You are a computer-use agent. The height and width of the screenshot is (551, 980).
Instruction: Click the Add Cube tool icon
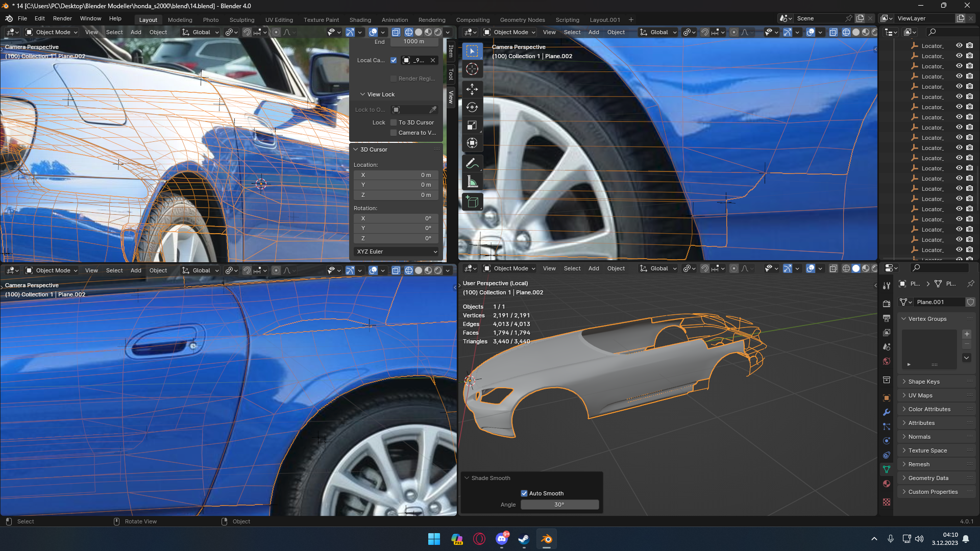[472, 202]
